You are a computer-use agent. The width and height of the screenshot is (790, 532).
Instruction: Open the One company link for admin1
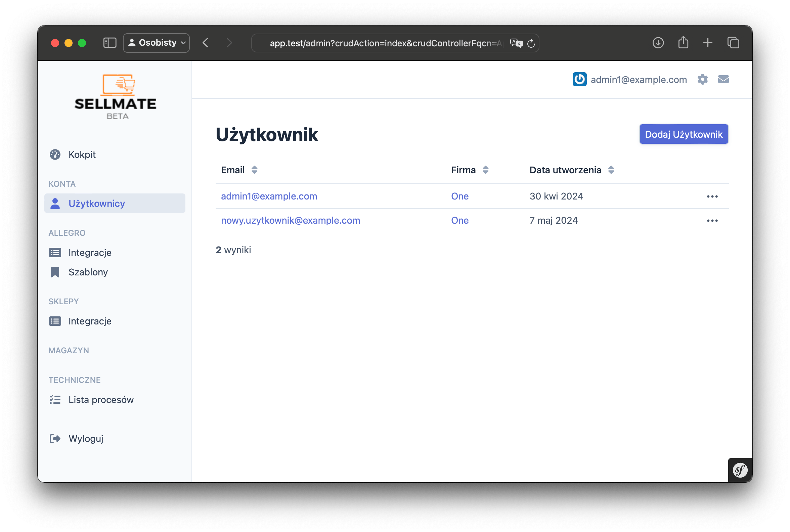[x=460, y=196]
